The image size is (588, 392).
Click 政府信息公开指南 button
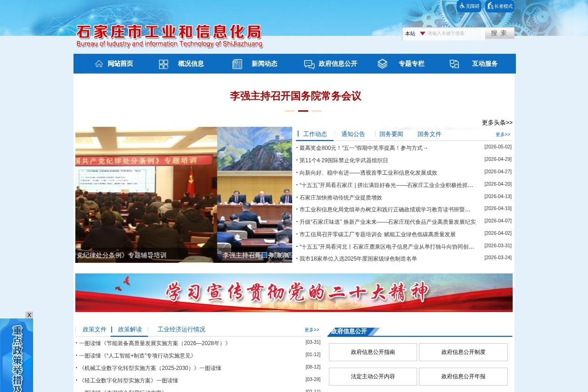click(373, 352)
